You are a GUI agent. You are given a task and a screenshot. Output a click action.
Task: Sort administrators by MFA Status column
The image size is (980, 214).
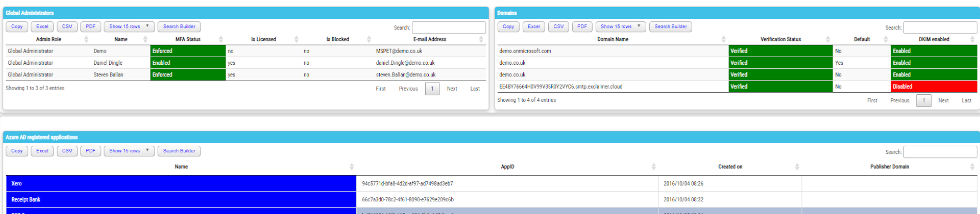tap(188, 39)
